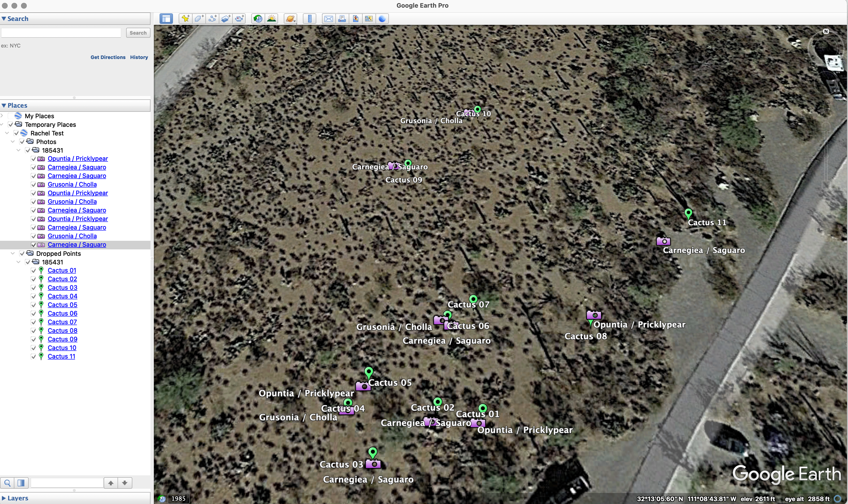
Task: Toggle sunlight across the landscape
Action: click(x=272, y=19)
